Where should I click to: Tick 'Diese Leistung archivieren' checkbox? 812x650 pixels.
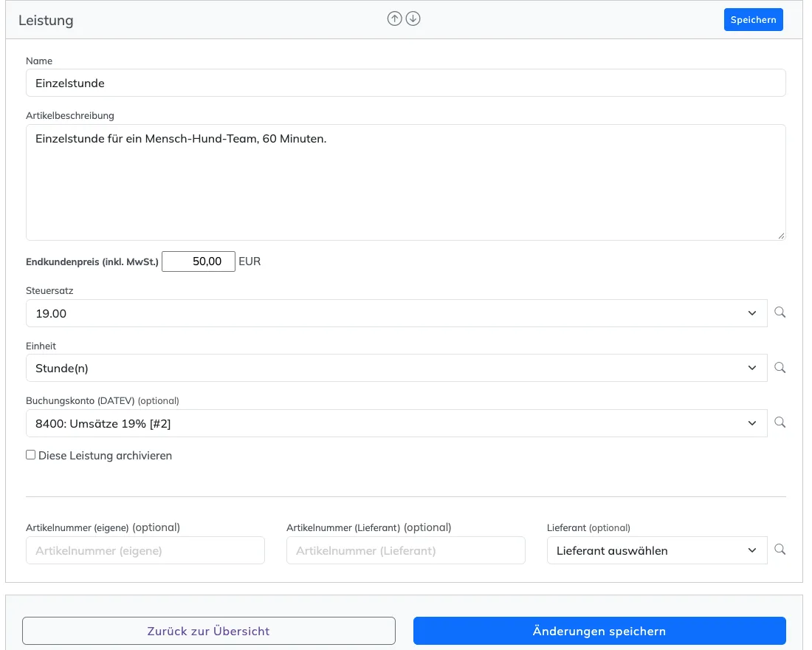[x=31, y=455]
